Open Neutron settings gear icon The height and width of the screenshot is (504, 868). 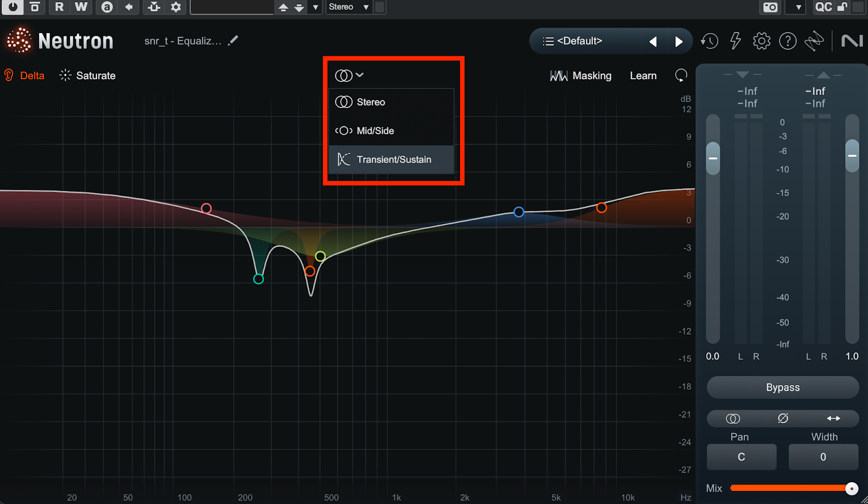(762, 41)
